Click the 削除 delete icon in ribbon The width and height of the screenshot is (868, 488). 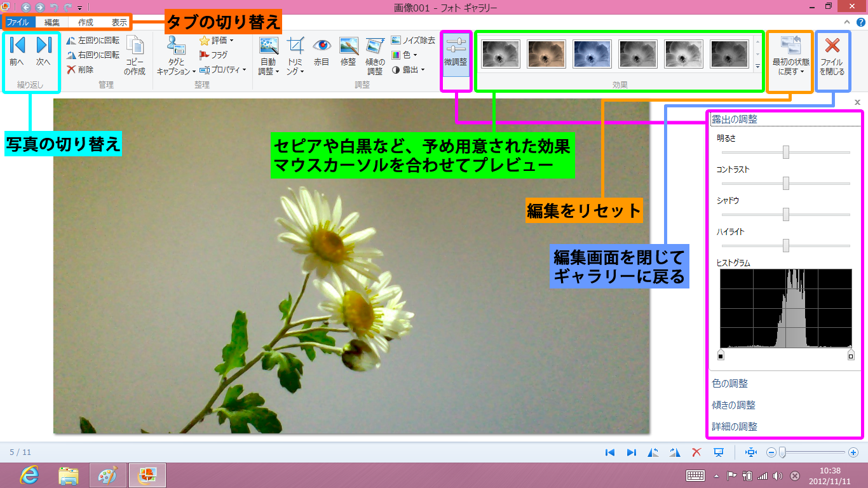81,70
